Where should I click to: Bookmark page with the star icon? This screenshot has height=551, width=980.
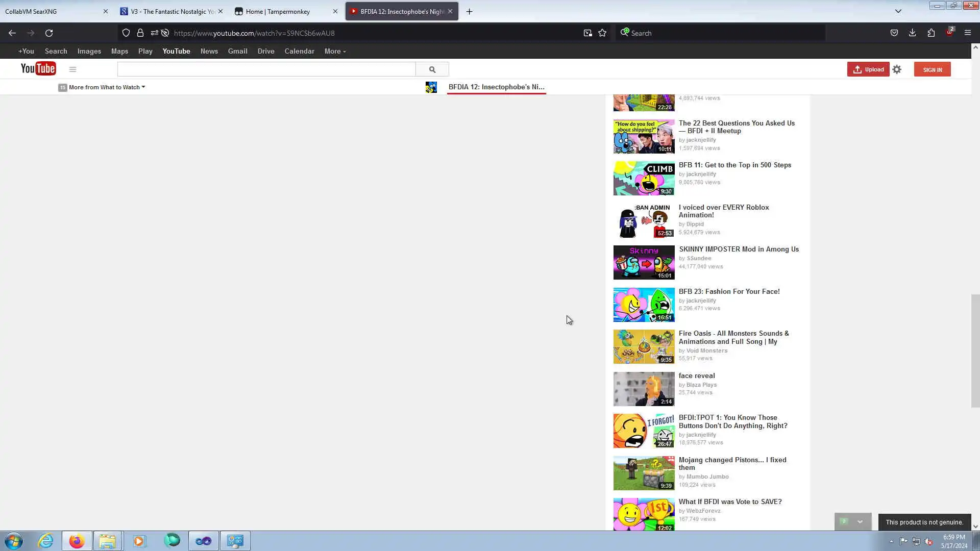pyautogui.click(x=602, y=33)
